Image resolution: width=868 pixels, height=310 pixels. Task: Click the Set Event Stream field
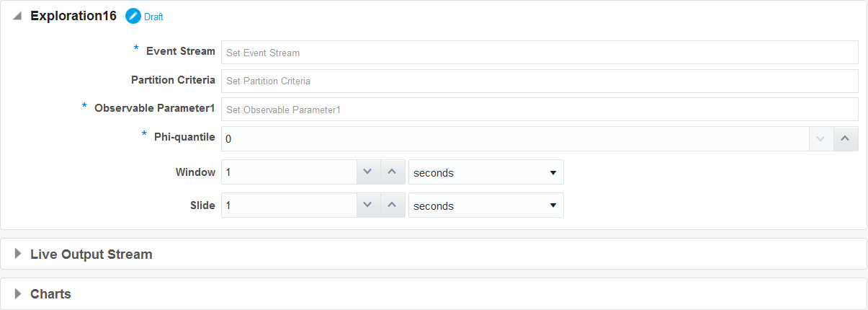coord(540,52)
